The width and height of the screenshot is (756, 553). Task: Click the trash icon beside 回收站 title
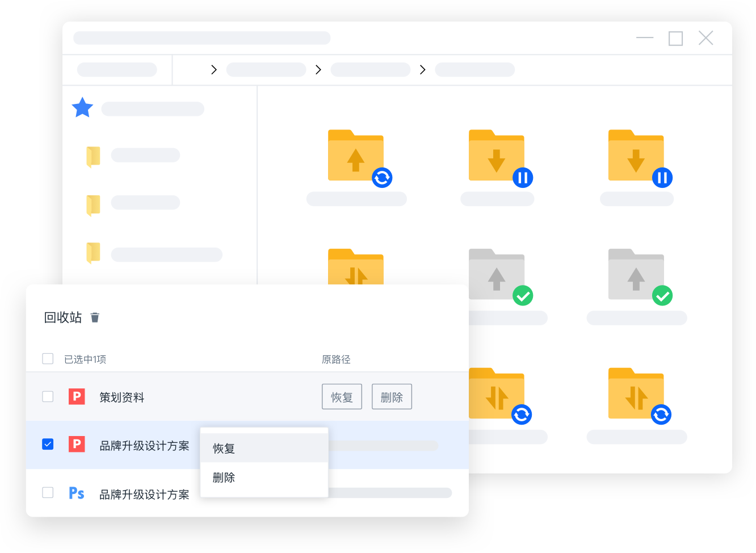pyautogui.click(x=95, y=317)
